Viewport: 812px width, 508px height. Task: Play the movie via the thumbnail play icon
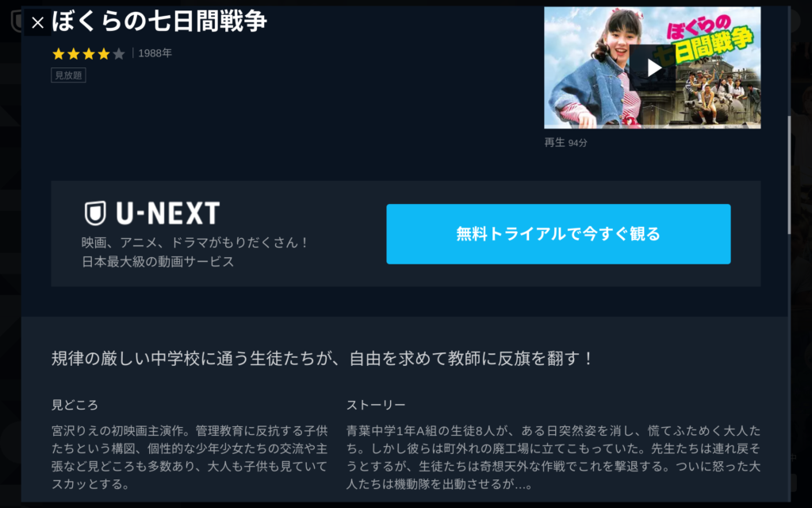click(x=653, y=68)
